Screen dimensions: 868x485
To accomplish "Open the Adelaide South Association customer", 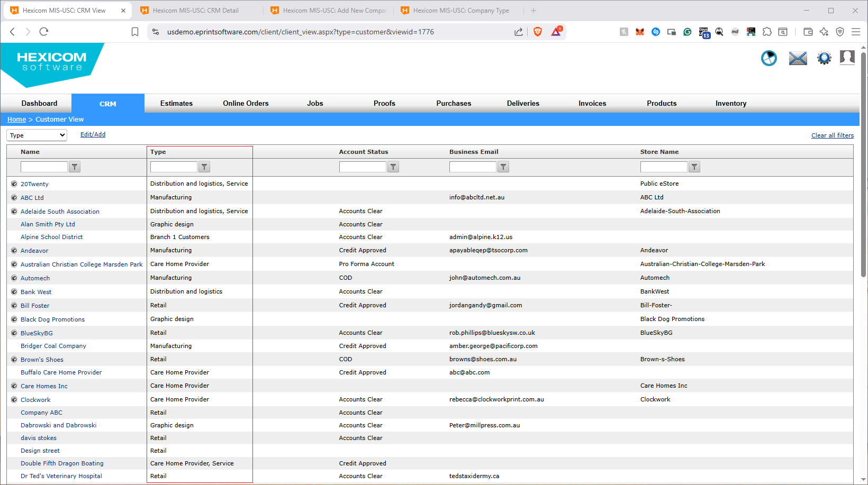I will [60, 212].
